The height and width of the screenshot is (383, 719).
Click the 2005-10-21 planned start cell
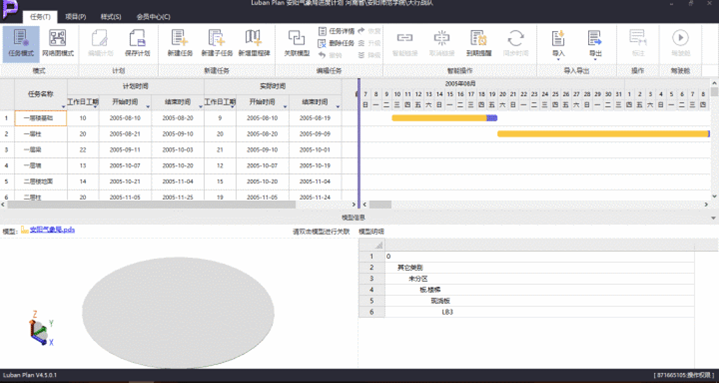tap(125, 181)
